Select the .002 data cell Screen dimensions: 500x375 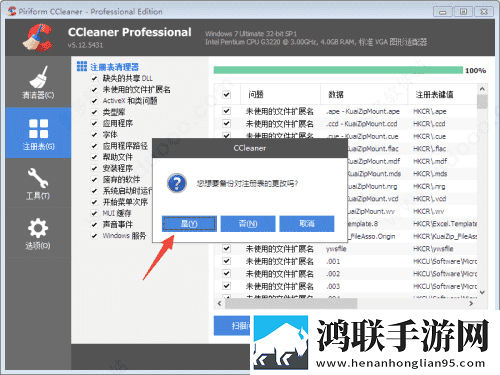(x=333, y=274)
